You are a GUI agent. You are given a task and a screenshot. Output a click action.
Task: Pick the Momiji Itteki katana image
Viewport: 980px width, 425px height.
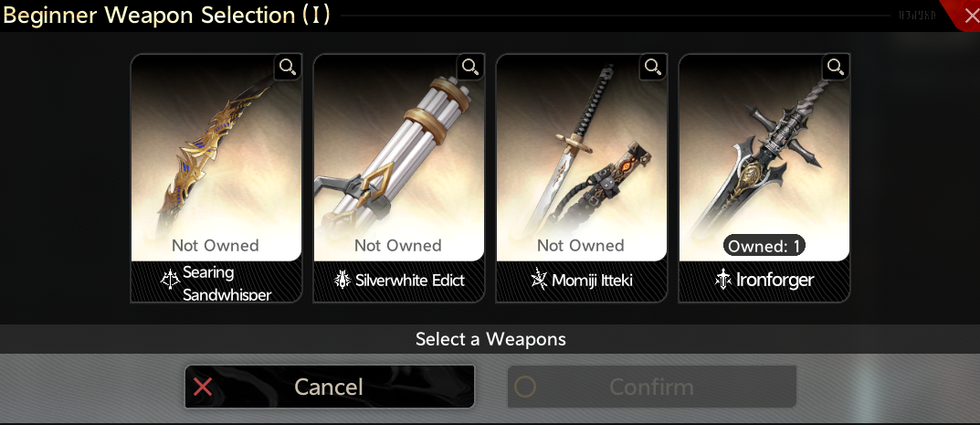click(581, 157)
